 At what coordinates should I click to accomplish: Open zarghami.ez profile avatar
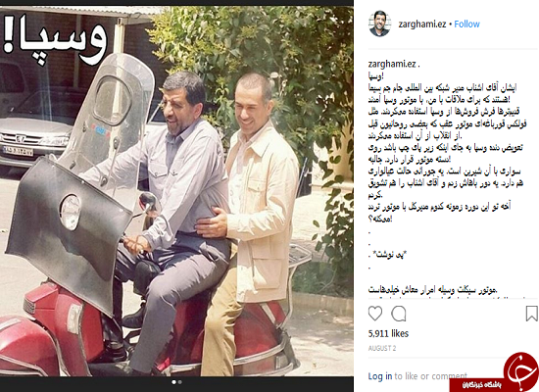[379, 24]
